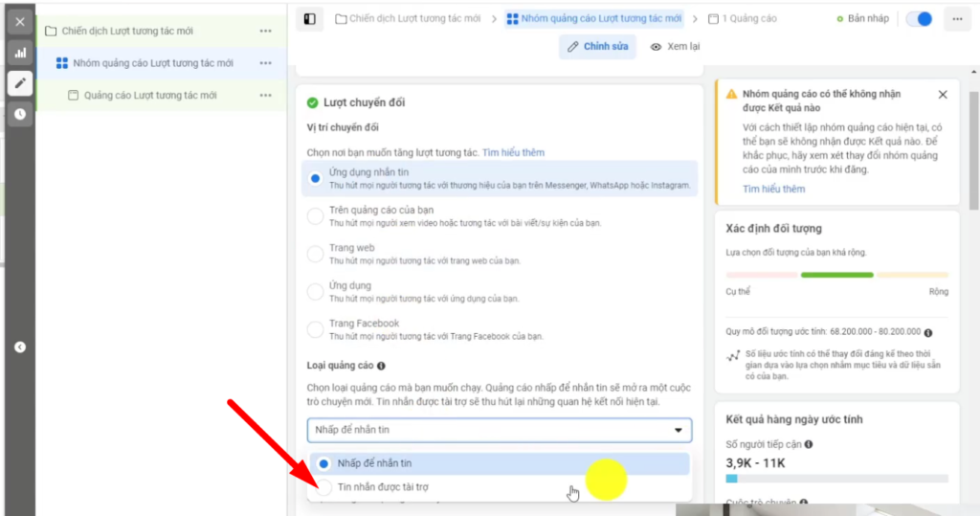980x516 pixels.
Task: Open Tìm hiểu thêm link under Vị trí chuyển đổi
Action: coord(513,152)
